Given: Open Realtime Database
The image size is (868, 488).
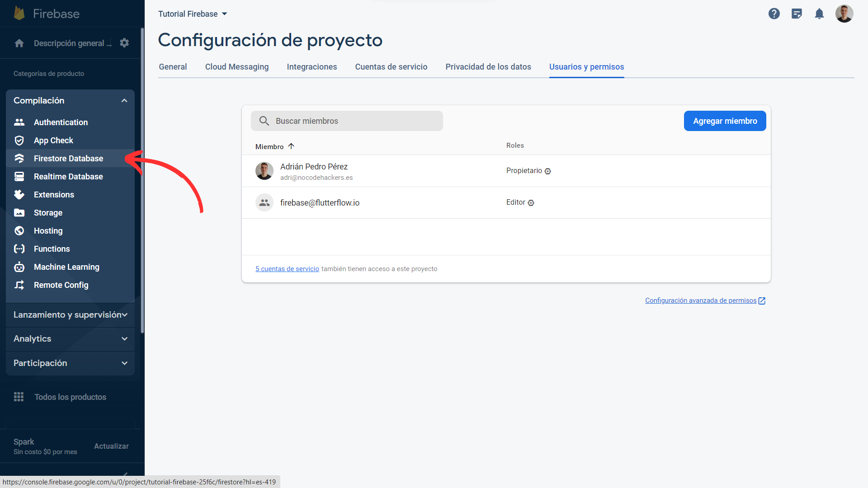Looking at the screenshot, I should pyautogui.click(x=68, y=176).
